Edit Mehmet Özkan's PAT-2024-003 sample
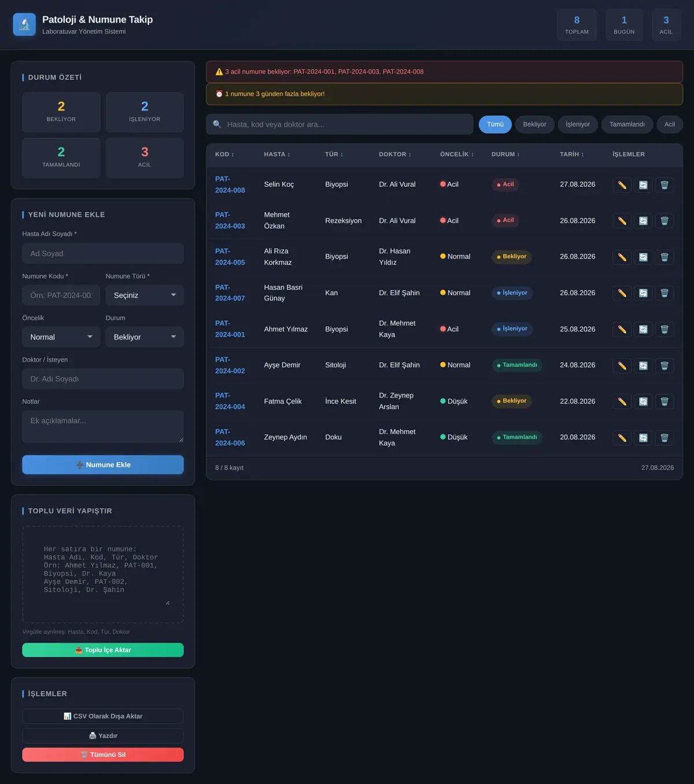This screenshot has width=694, height=784. pyautogui.click(x=622, y=221)
